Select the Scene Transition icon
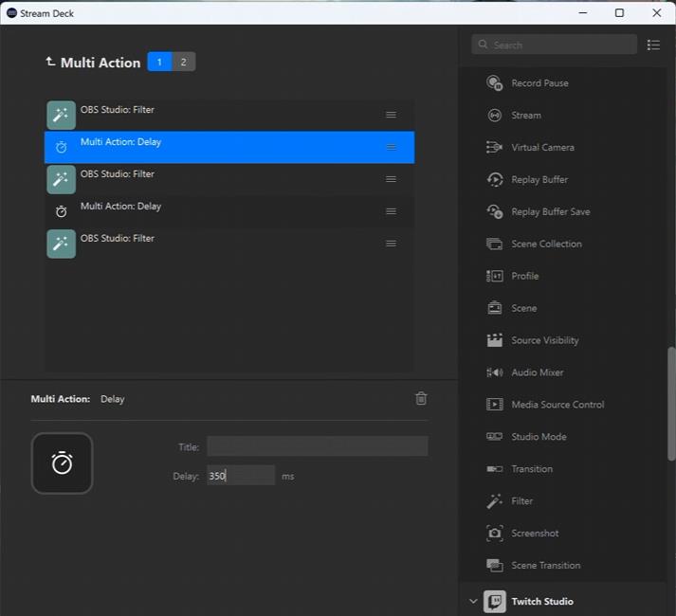This screenshot has height=616, width=676. [495, 565]
